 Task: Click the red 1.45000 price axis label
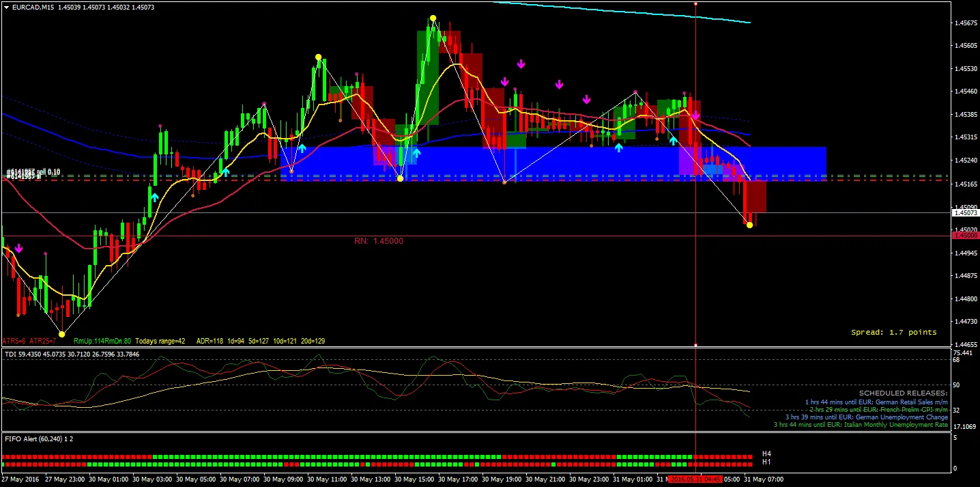tap(966, 235)
